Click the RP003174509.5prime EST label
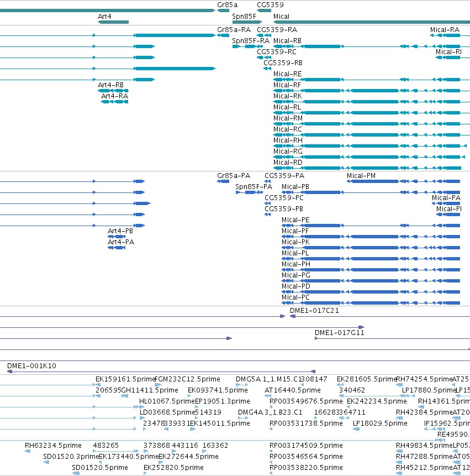Screen dimensions: 470x476 pyautogui.click(x=306, y=446)
